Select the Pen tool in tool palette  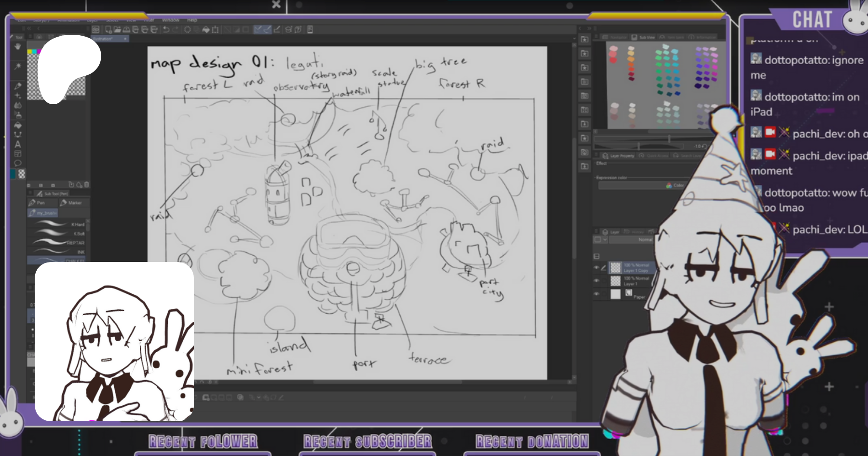(x=18, y=86)
